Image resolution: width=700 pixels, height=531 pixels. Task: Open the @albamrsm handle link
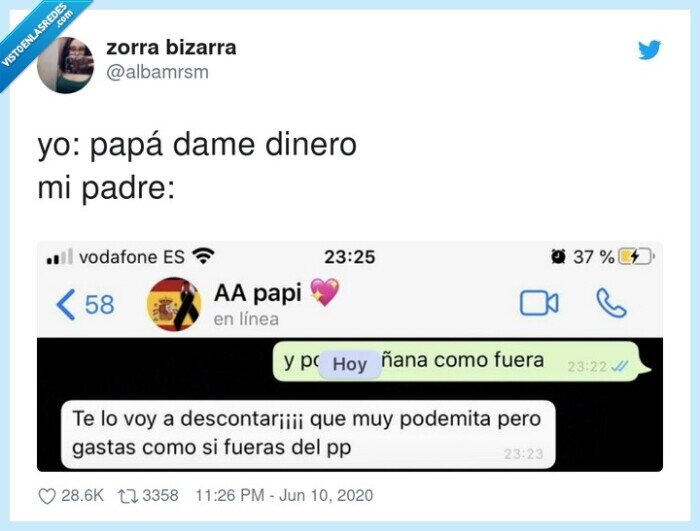tap(157, 71)
